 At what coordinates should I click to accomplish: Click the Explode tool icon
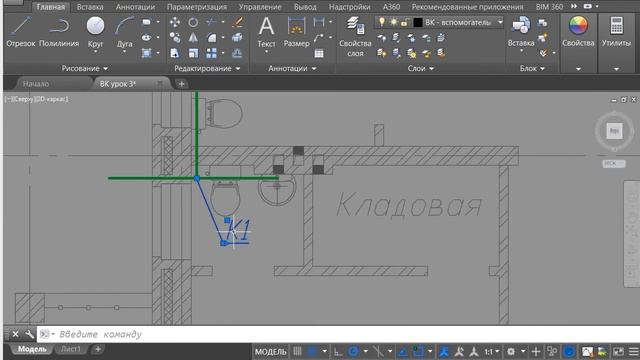point(237,38)
